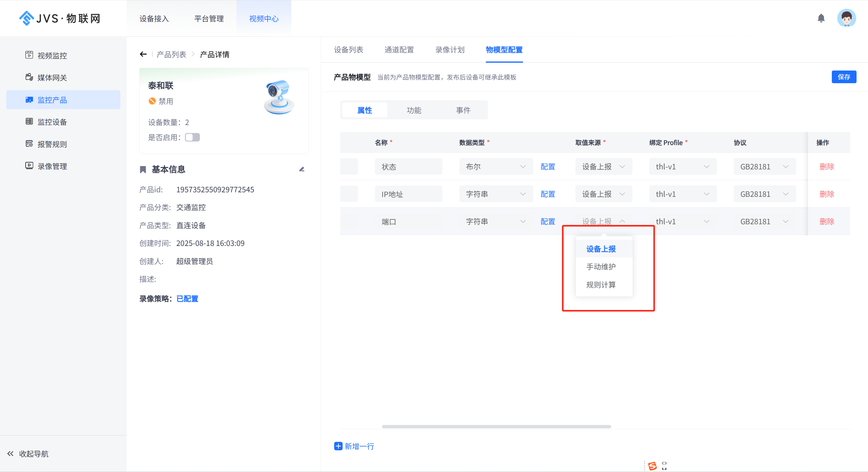Click the pencil edit icon beside 基本信息
The image size is (868, 472).
302,169
